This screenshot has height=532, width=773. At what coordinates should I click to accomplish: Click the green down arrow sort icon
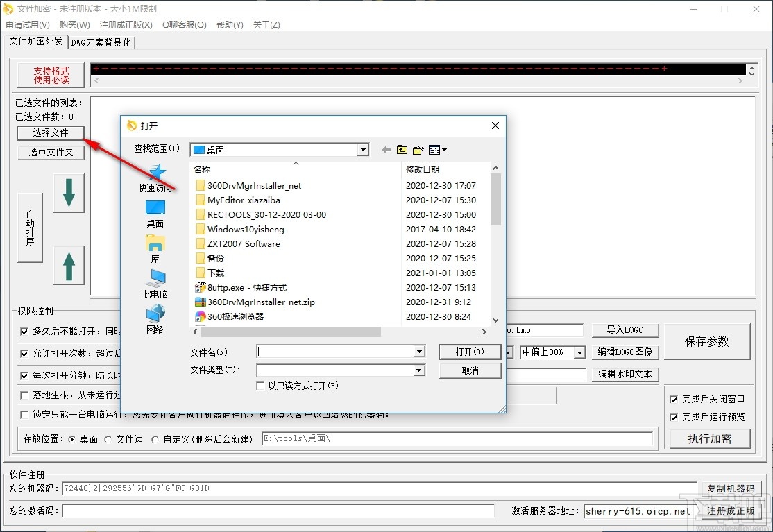68,193
